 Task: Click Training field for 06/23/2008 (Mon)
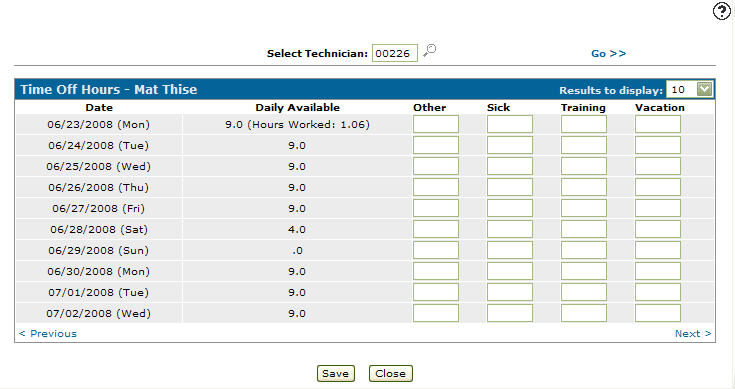pyautogui.click(x=584, y=124)
